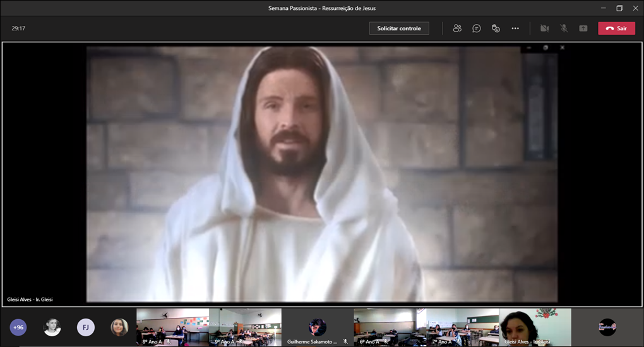This screenshot has width=644, height=347.
Task: Click the meeting timer 29:17
Action: point(18,28)
